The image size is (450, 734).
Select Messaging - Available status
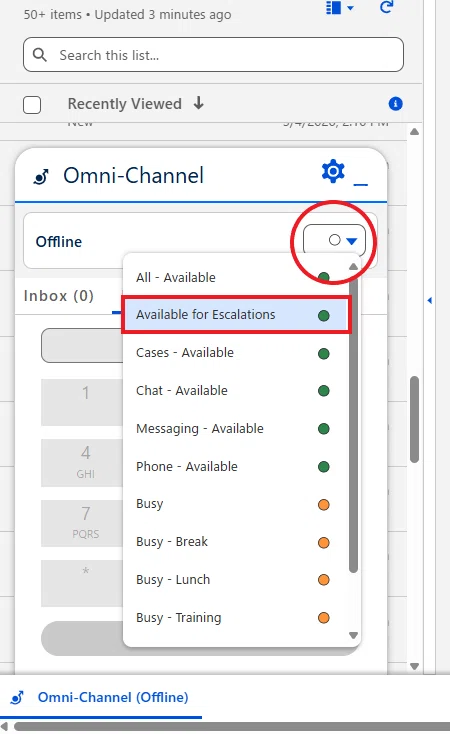pos(236,428)
